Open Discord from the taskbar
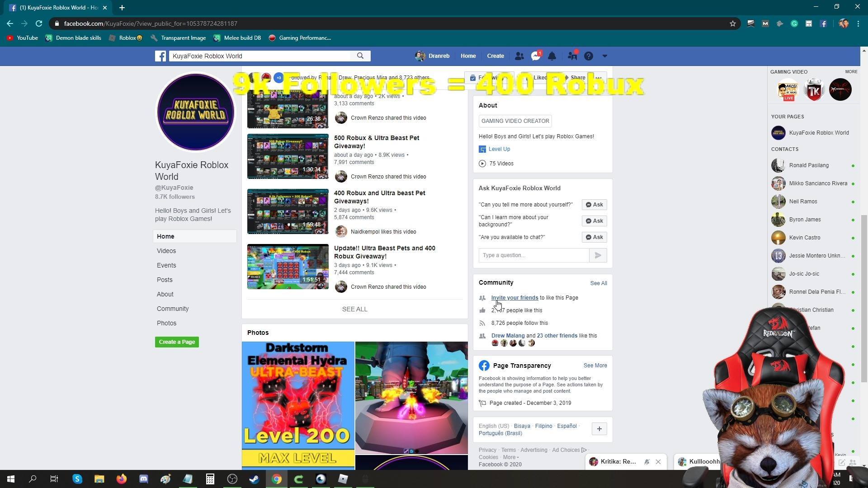Screen dimensions: 868x488 tap(144, 479)
